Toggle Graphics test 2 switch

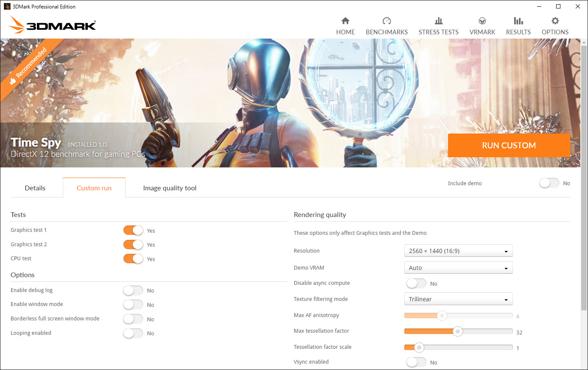tap(133, 245)
